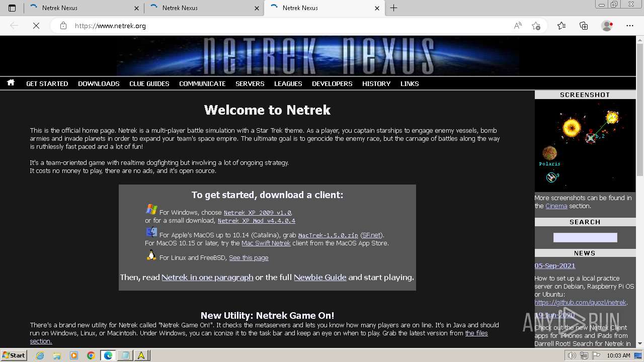Open Read aloud in address bar
The width and height of the screenshot is (644, 362).
[x=518, y=26]
